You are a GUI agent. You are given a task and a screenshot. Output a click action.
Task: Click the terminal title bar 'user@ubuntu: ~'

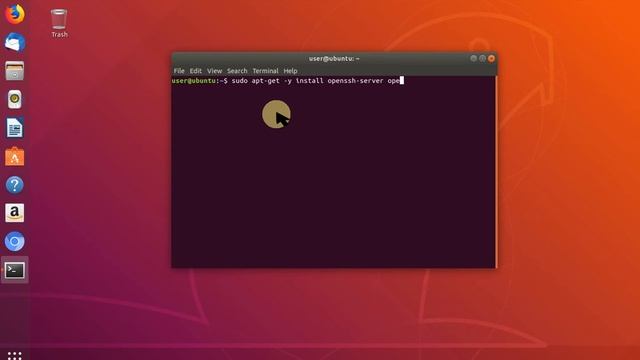[x=334, y=59]
